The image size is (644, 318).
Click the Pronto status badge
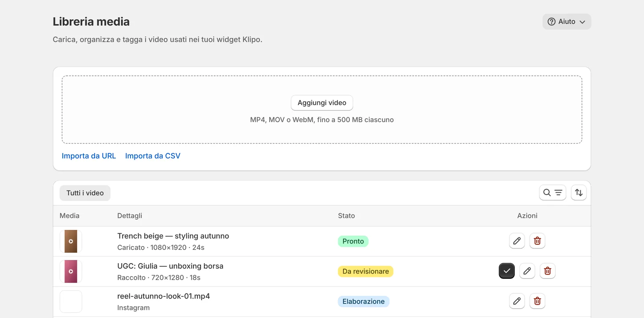[353, 241]
